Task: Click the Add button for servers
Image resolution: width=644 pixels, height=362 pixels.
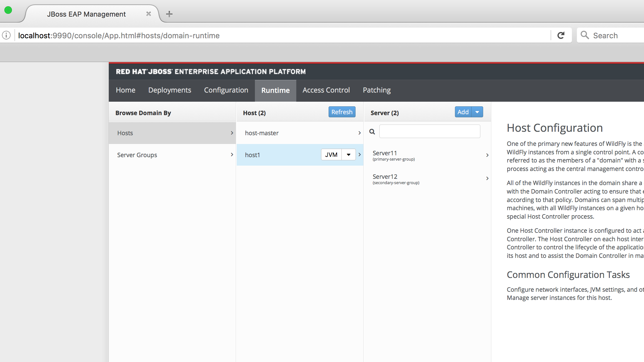Action: coord(463,112)
